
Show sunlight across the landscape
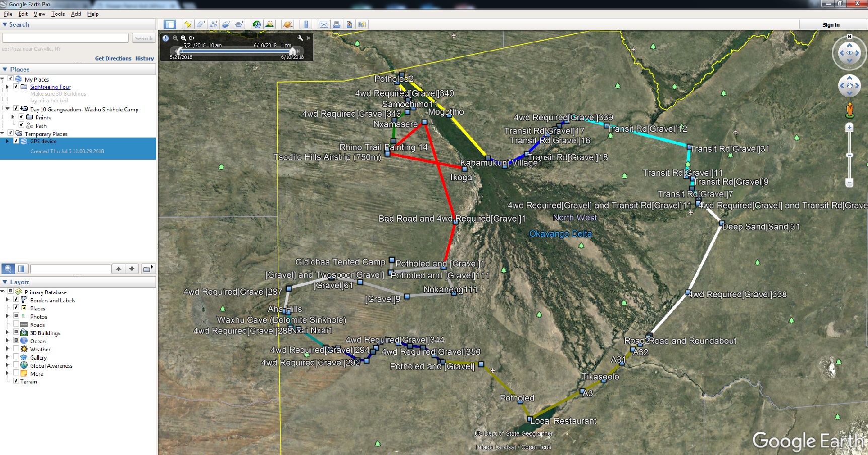(x=270, y=24)
